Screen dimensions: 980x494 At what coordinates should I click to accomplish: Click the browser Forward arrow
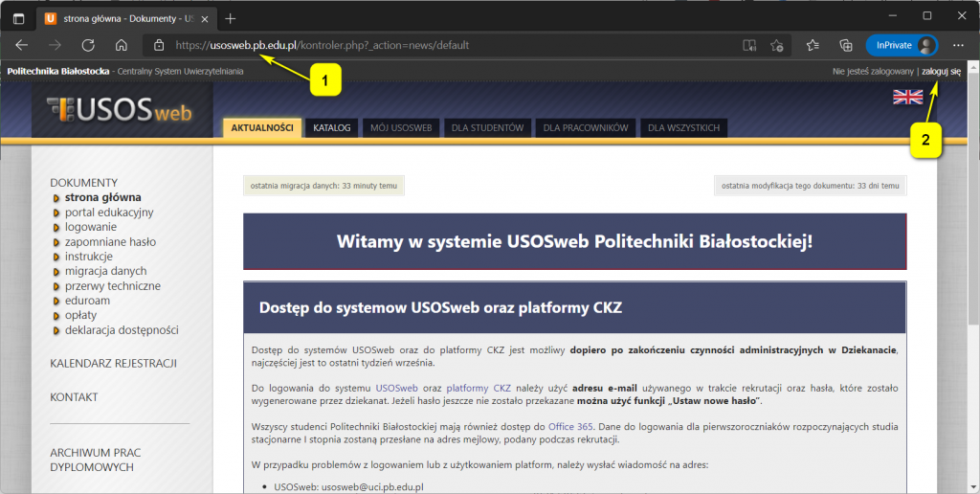(x=55, y=45)
